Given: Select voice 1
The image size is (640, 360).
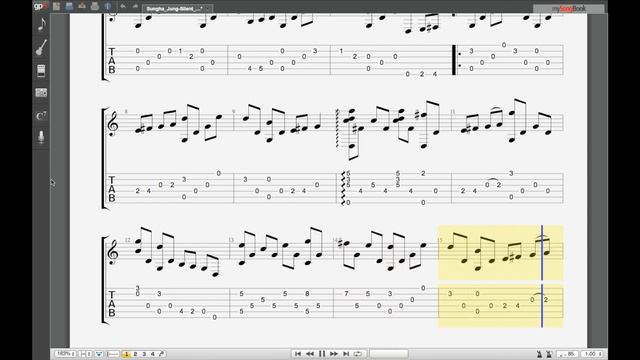Looking at the screenshot, I should click(127, 354).
